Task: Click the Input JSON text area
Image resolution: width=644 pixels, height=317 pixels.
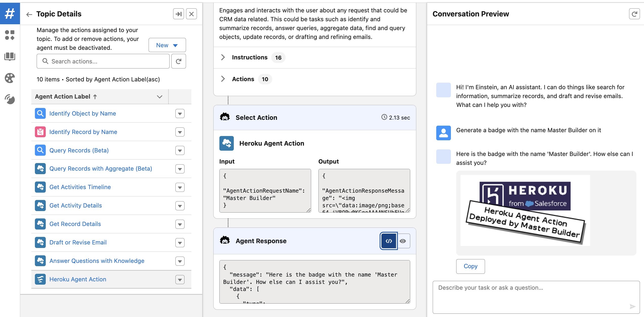Action: coord(265,191)
